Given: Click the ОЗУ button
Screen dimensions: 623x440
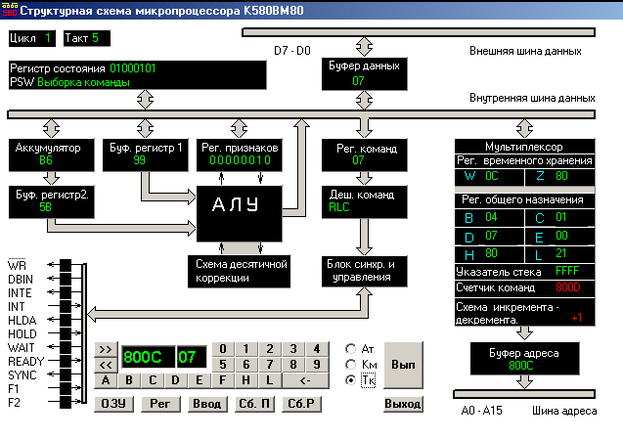Looking at the screenshot, I should point(113,403).
